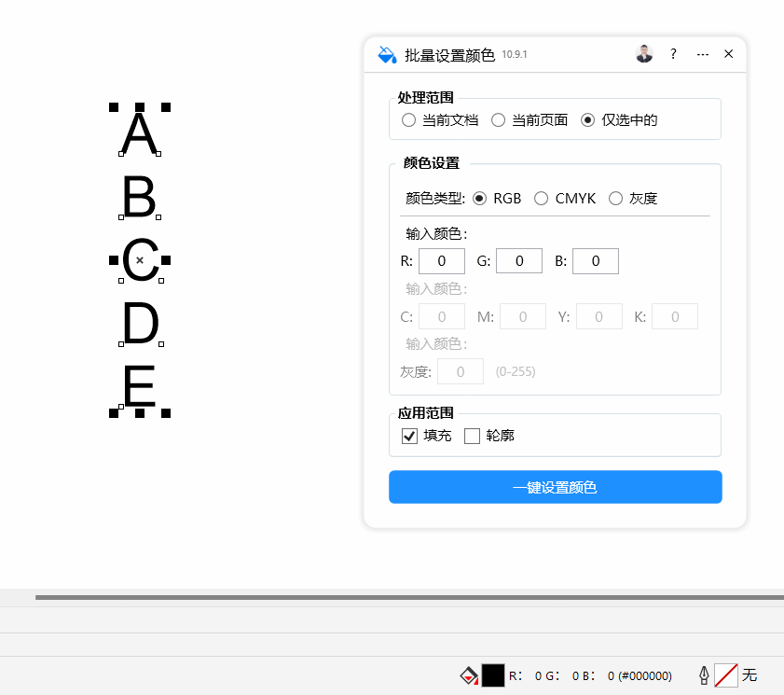The width and height of the screenshot is (784, 695).
Task: Click the center X marker on letter C
Action: tap(140, 260)
